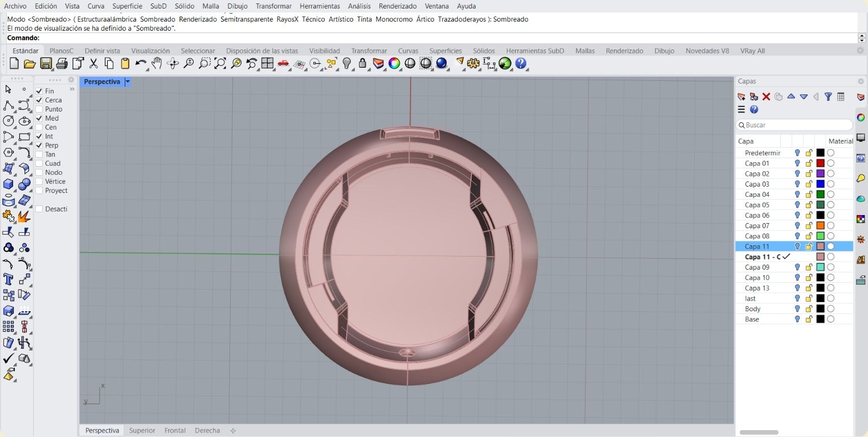868x437 pixels.
Task: Switch to the VRay All toolbar tab
Action: pyautogui.click(x=752, y=51)
